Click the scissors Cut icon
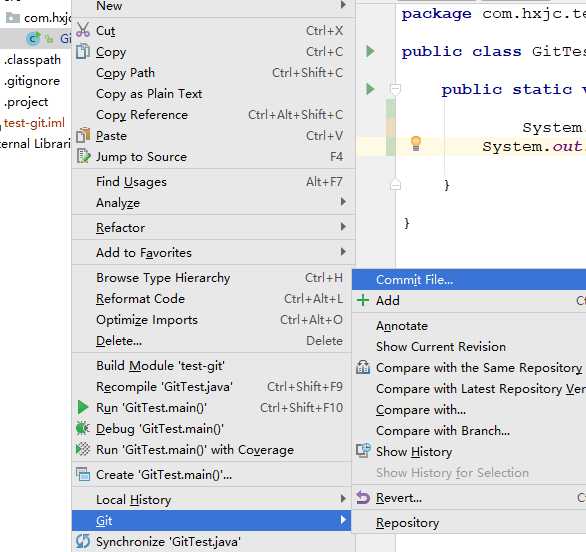Viewport: 586px width, 552px height. click(x=83, y=30)
